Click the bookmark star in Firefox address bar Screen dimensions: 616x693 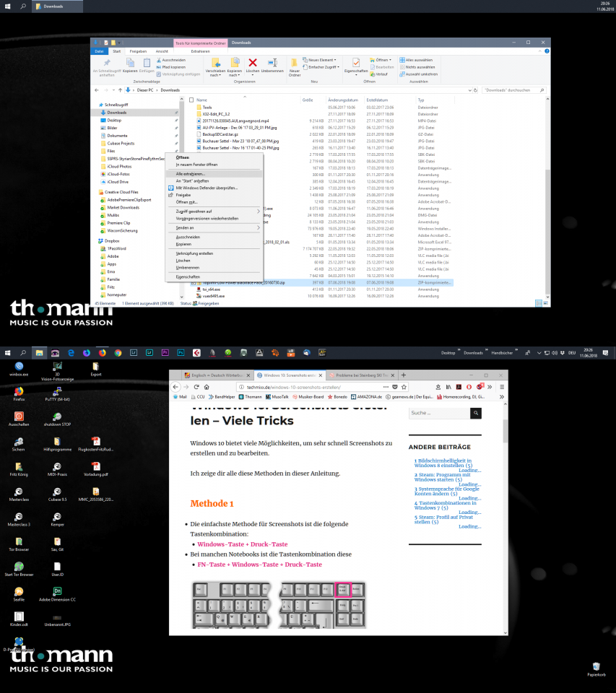click(404, 387)
